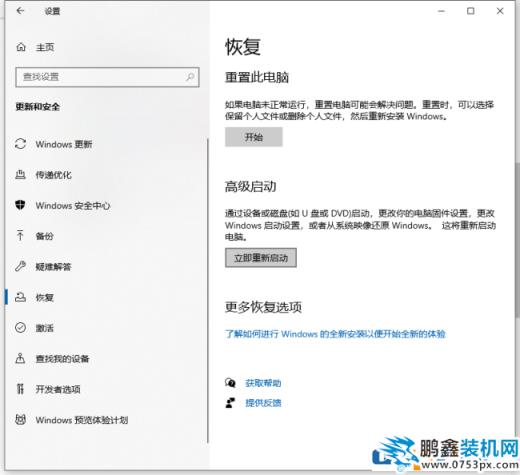
Task: Select the 疑难解答 wrench icon
Action: [20, 266]
